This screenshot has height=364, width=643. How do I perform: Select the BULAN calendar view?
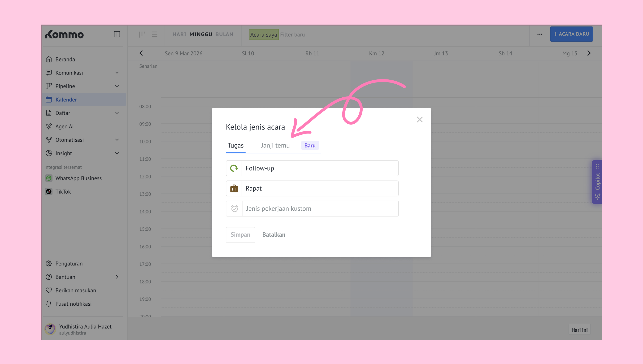click(224, 34)
